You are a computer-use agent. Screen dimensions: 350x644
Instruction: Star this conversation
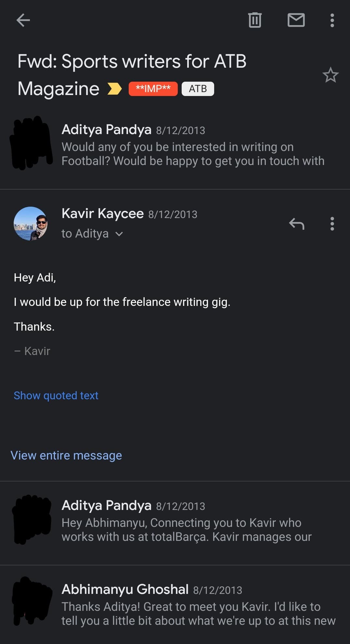click(330, 75)
